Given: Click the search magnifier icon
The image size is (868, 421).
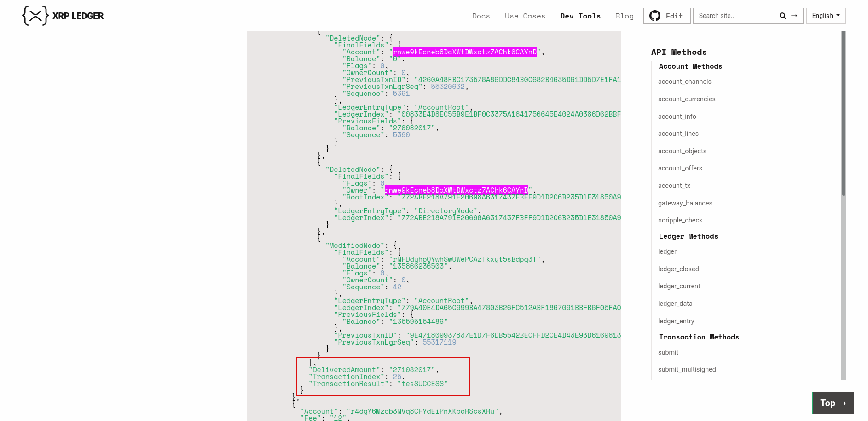Looking at the screenshot, I should click(x=782, y=16).
